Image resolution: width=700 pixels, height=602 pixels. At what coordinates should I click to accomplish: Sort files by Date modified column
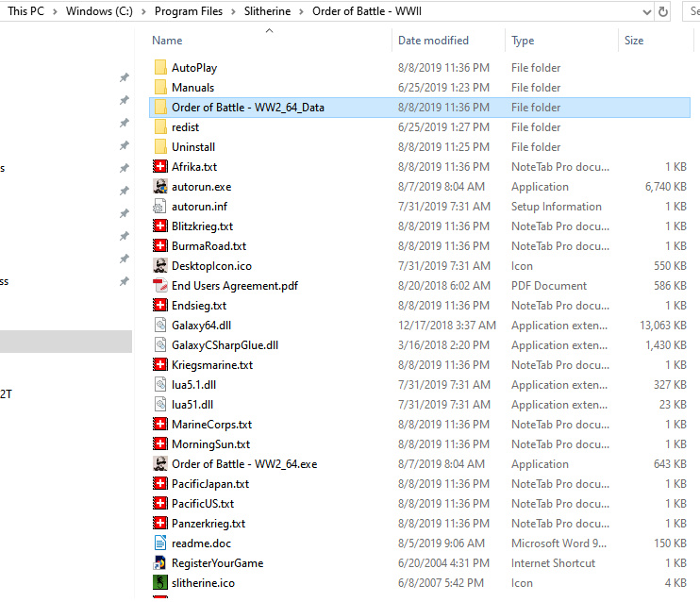coord(433,41)
